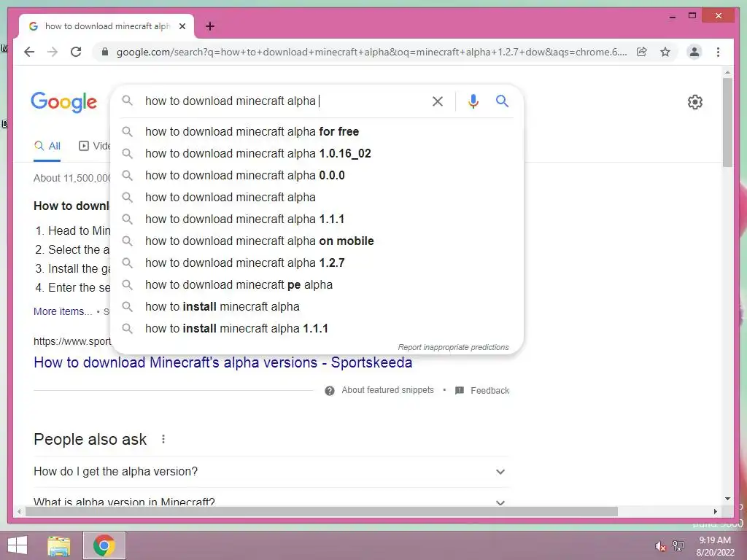Open File Explorer from the taskbar
The width and height of the screenshot is (747, 560).
pyautogui.click(x=59, y=545)
